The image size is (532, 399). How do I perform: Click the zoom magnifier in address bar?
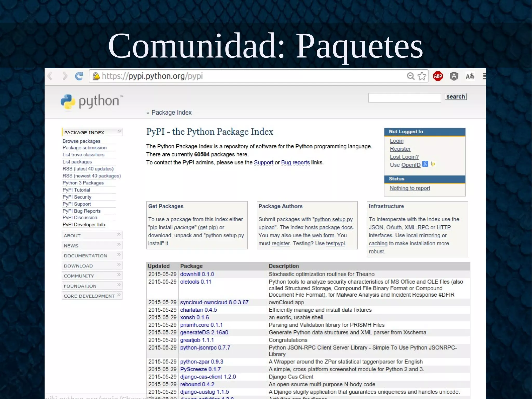(x=410, y=76)
